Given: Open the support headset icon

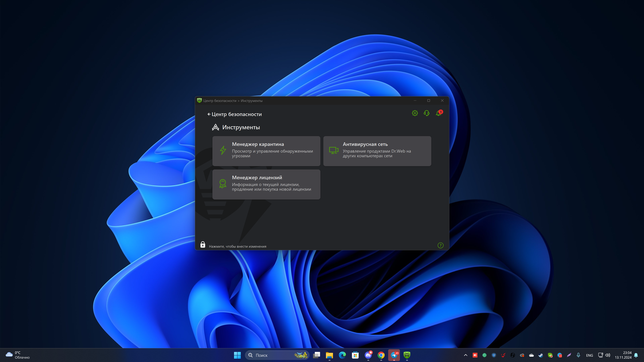Looking at the screenshot, I should point(426,113).
